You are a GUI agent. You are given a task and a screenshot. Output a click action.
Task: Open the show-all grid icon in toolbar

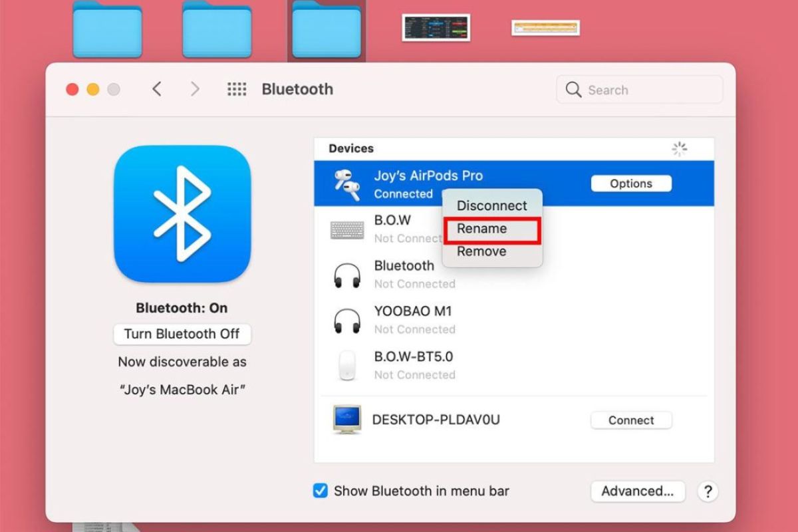tap(237, 89)
